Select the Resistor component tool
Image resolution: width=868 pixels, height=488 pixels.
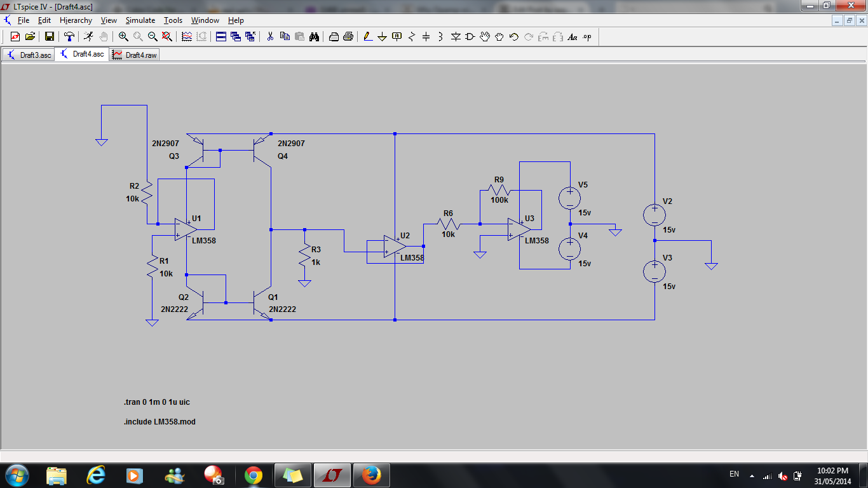(x=411, y=37)
